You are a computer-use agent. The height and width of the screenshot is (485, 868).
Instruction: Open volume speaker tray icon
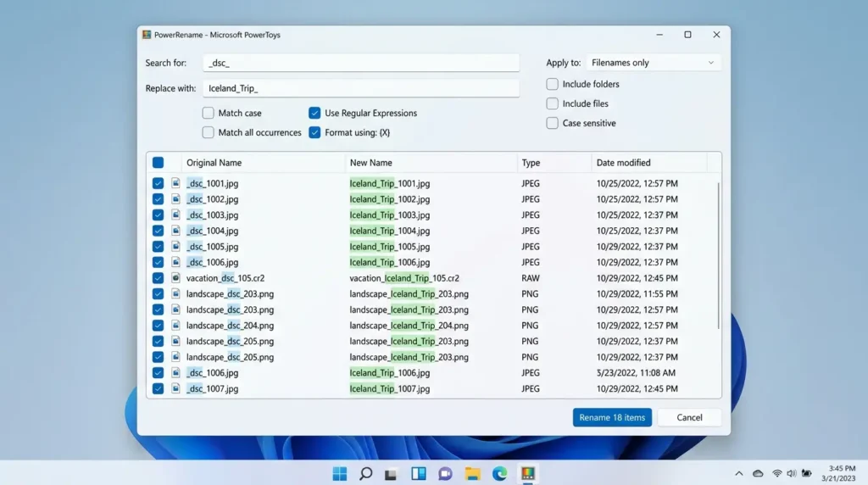pyautogui.click(x=792, y=473)
